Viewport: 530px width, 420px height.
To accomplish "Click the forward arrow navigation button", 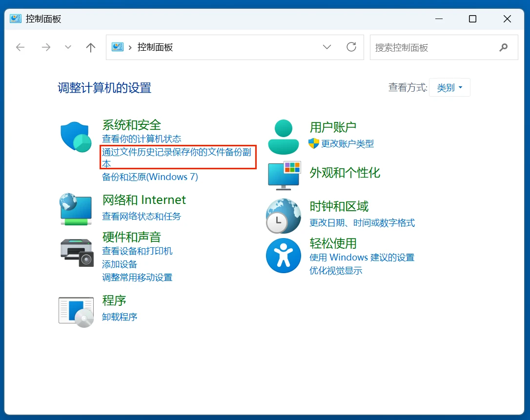I will coord(46,47).
